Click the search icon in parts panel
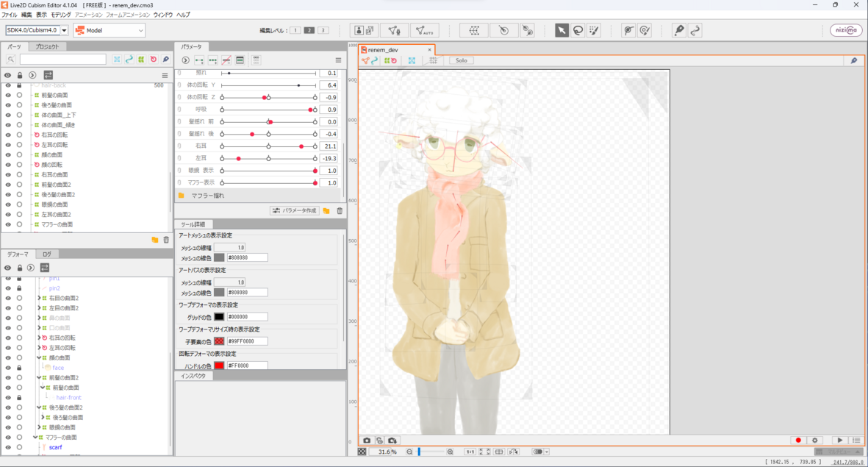This screenshot has width=868, height=467. tap(10, 60)
